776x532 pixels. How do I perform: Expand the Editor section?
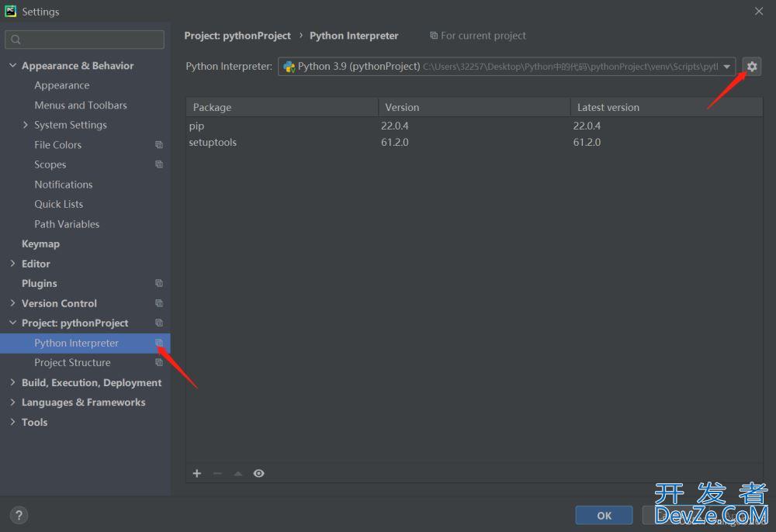point(13,263)
